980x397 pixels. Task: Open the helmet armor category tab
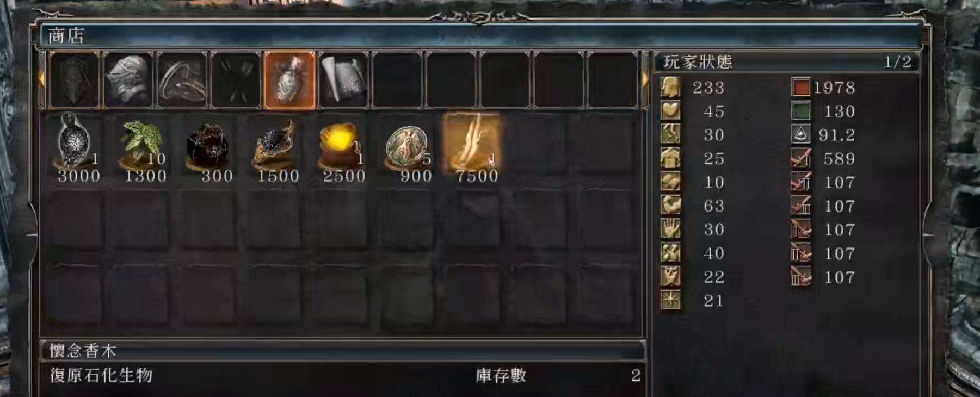[128, 80]
